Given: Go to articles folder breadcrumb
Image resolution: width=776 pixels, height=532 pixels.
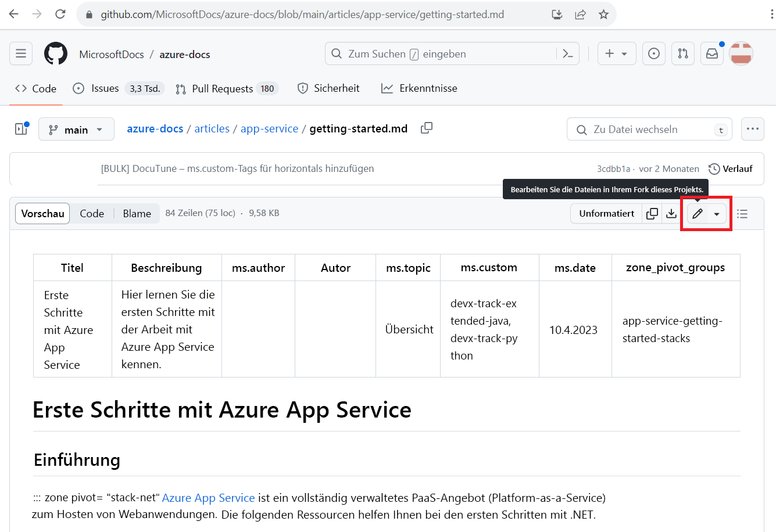Looking at the screenshot, I should point(212,128).
